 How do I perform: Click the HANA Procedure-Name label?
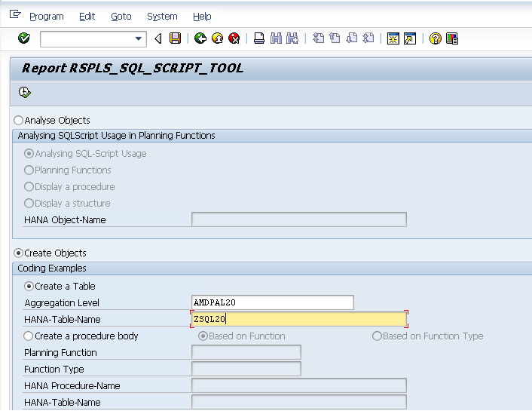[72, 386]
